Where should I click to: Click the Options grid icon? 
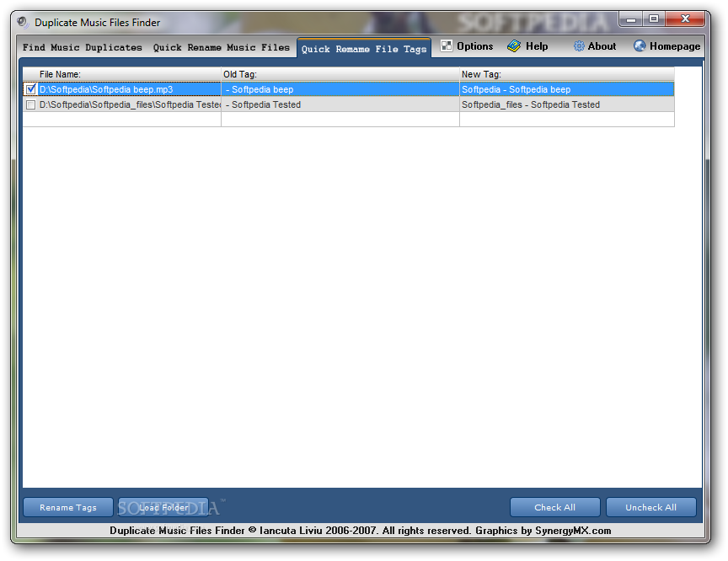[x=447, y=46]
